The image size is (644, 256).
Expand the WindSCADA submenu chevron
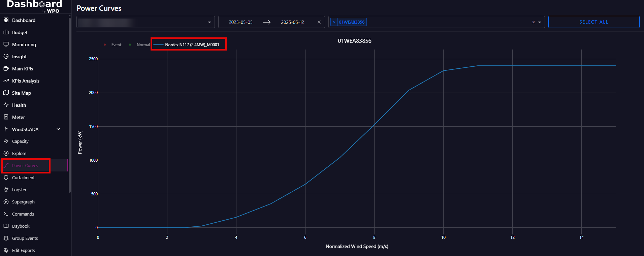[x=58, y=129]
